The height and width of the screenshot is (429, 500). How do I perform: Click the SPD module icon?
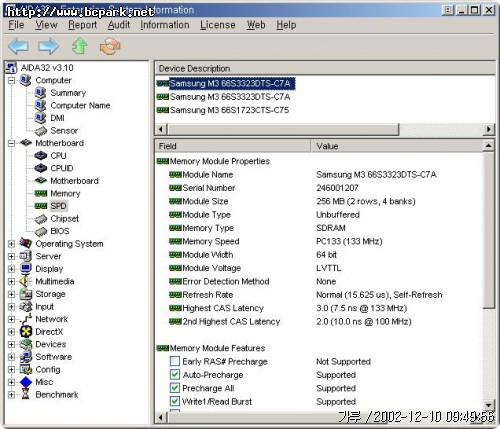pos(41,206)
